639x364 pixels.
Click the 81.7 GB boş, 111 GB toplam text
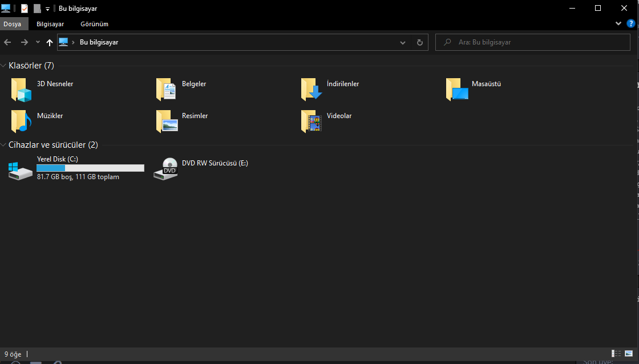pyautogui.click(x=78, y=177)
